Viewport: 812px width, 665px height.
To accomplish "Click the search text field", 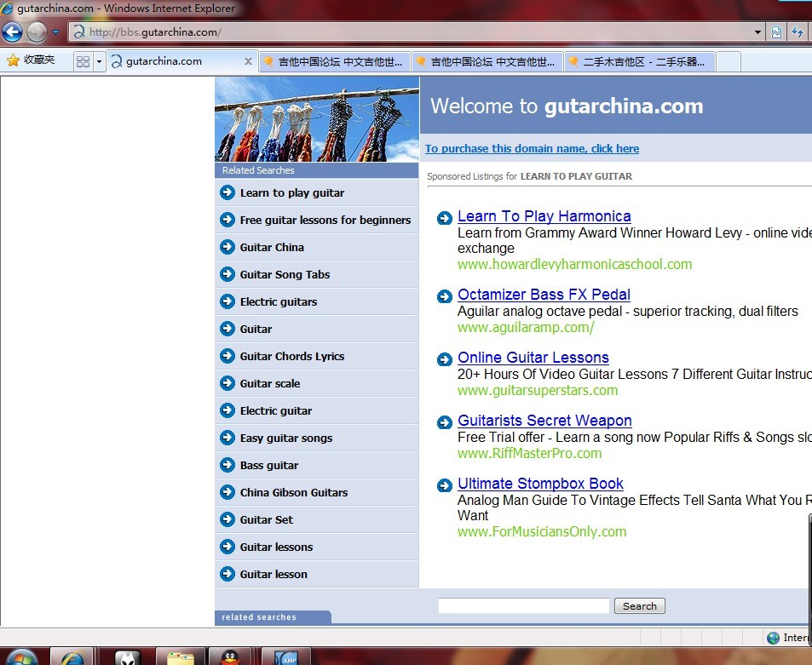I will point(523,605).
